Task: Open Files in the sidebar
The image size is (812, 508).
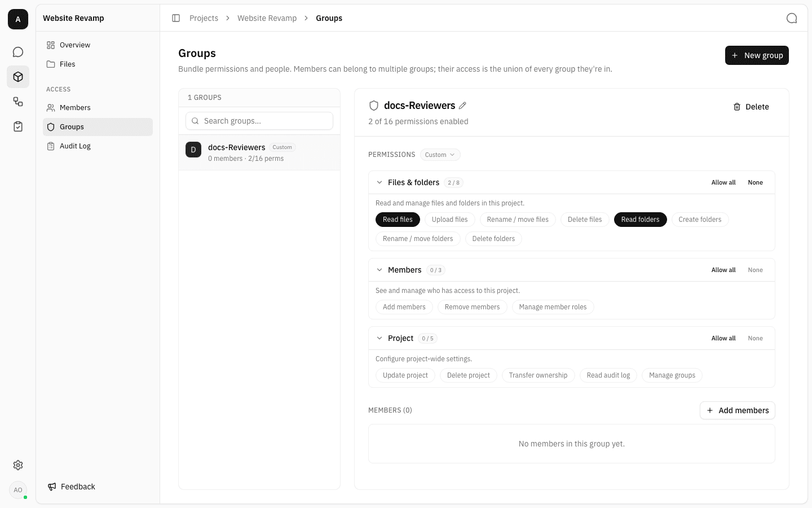Action: [x=98, y=64]
